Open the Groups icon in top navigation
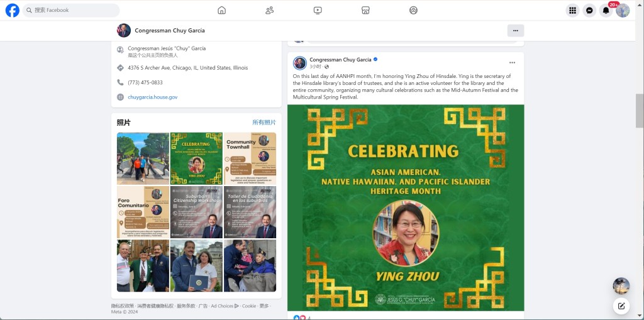 [414, 10]
